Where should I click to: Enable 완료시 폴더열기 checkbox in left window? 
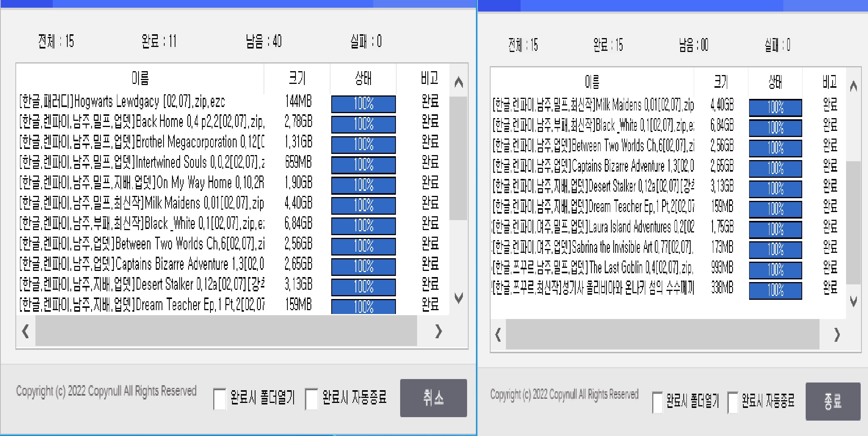[220, 399]
